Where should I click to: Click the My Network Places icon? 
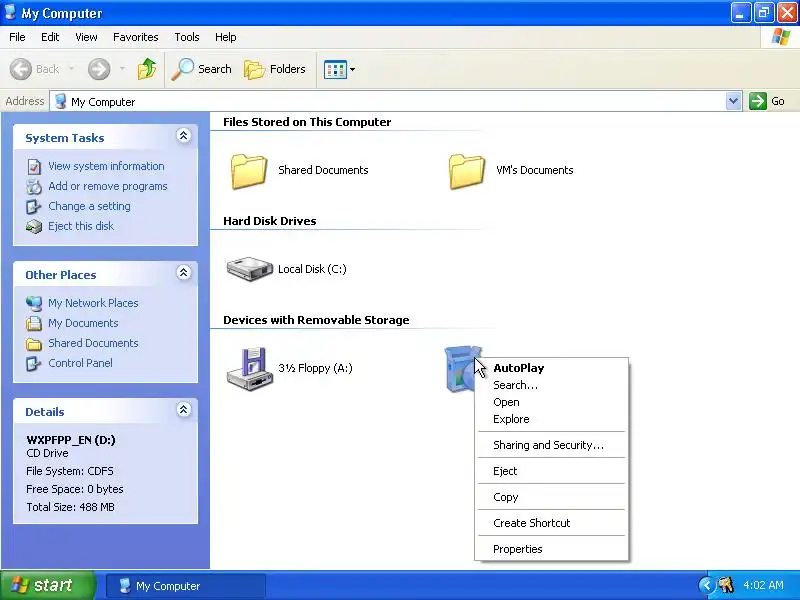pyautogui.click(x=34, y=303)
